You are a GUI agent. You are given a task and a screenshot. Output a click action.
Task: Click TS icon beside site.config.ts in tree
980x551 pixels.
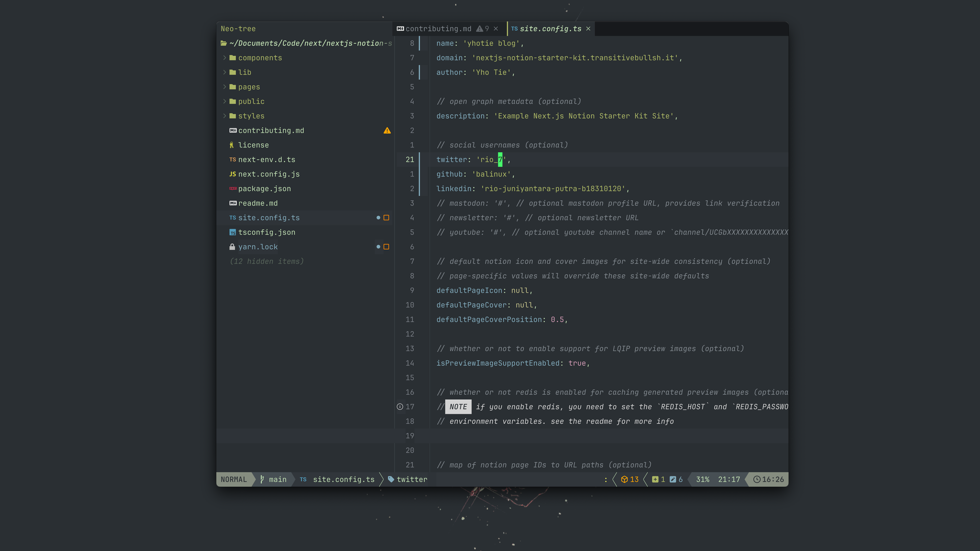tap(233, 218)
